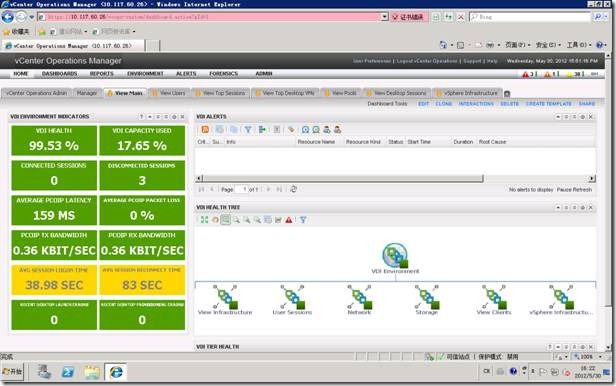The width and height of the screenshot is (616, 386).
Task: Open the REPORTS menu
Action: 101,73
